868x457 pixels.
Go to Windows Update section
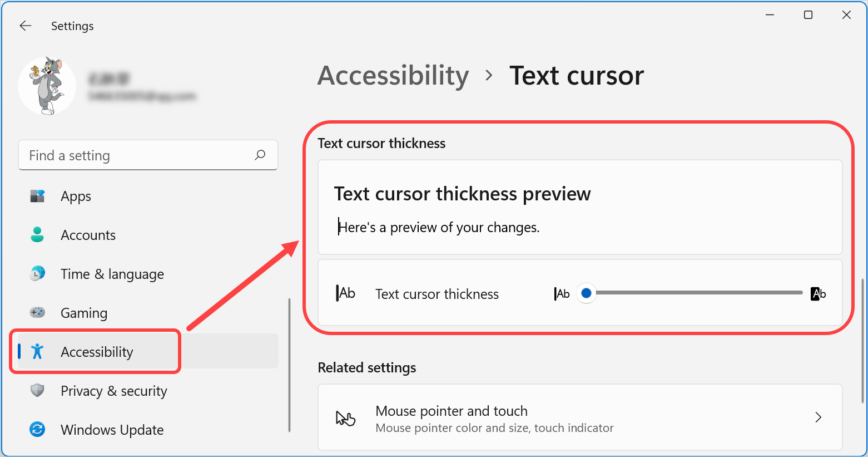tap(112, 430)
